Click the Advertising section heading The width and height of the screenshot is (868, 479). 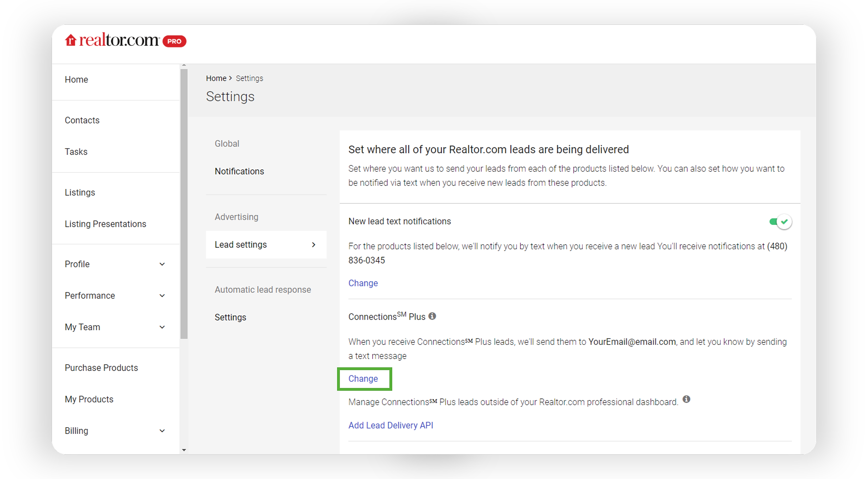pos(236,217)
